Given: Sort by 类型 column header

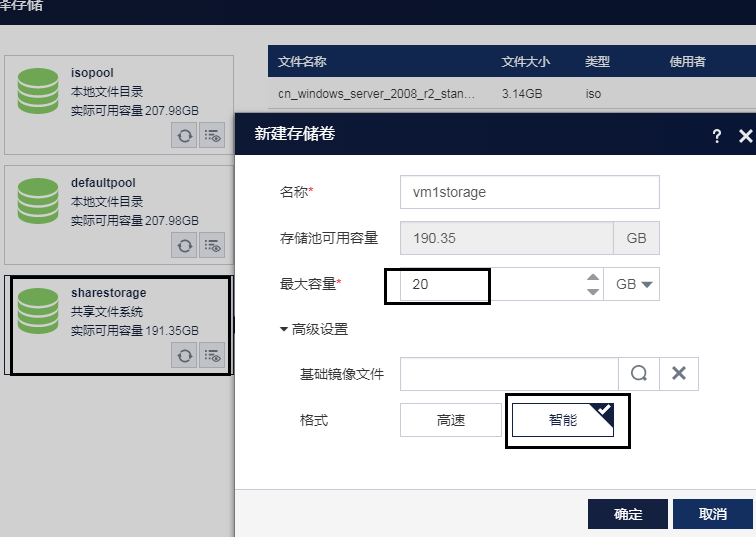Looking at the screenshot, I should click(x=597, y=62).
